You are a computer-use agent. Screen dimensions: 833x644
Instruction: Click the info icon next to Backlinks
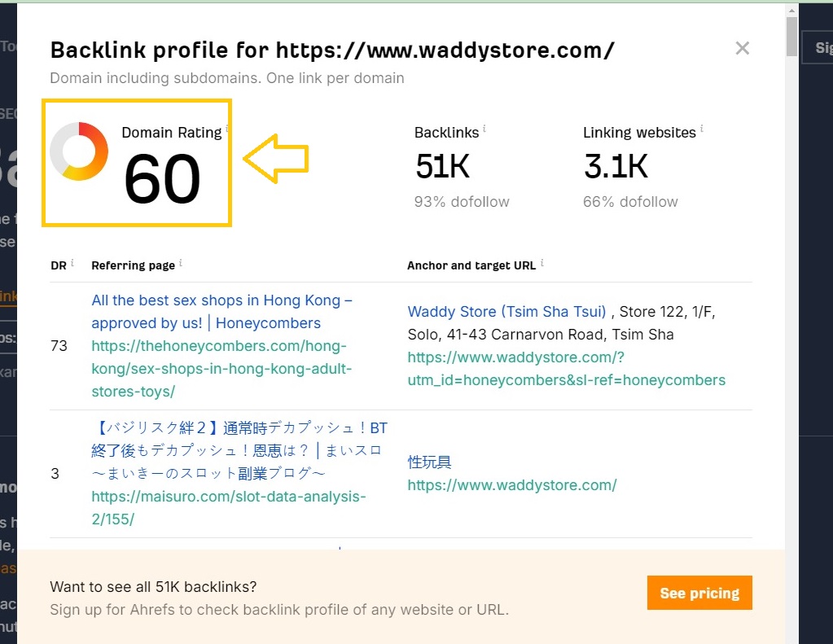click(484, 129)
